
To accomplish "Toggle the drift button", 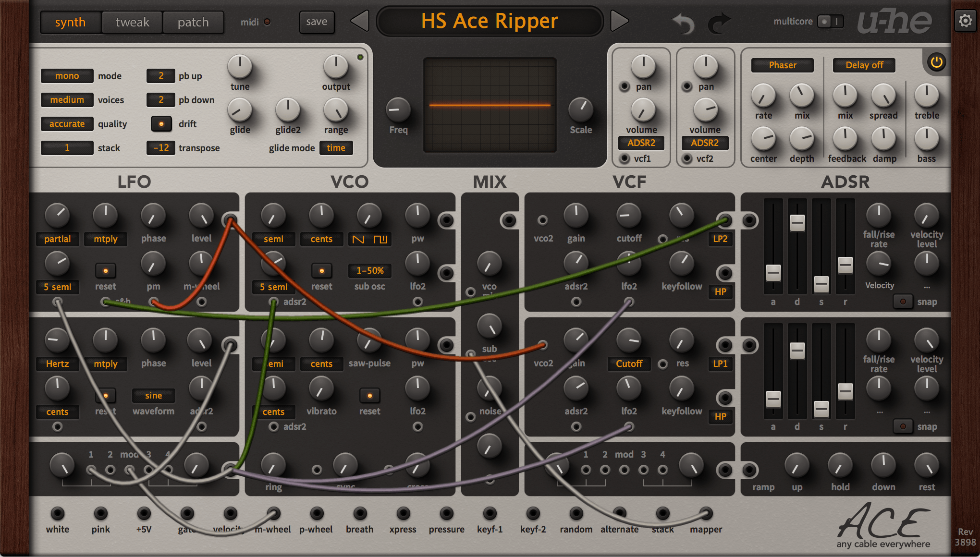I will click(161, 124).
